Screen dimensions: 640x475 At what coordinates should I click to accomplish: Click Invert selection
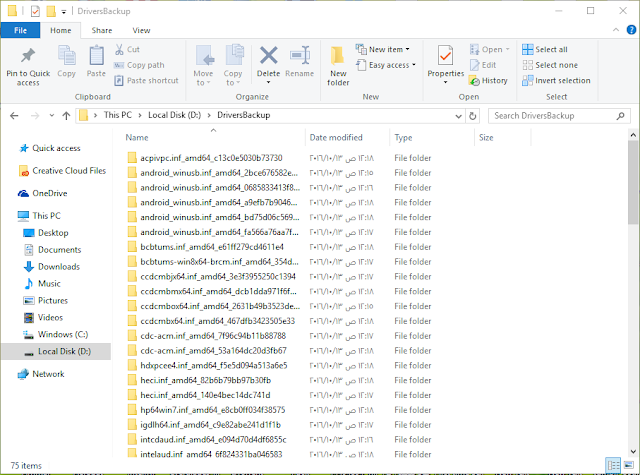point(556,80)
